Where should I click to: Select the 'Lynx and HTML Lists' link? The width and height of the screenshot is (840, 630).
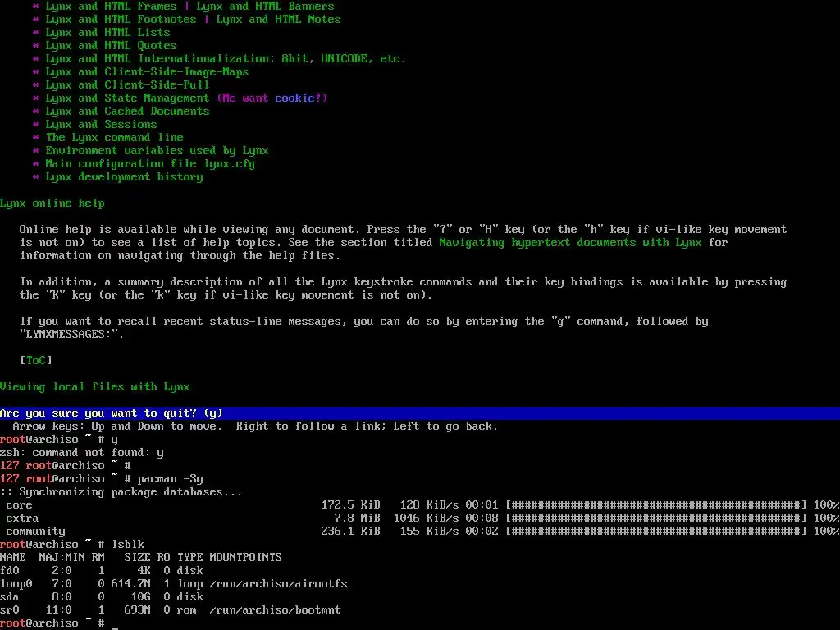(107, 33)
